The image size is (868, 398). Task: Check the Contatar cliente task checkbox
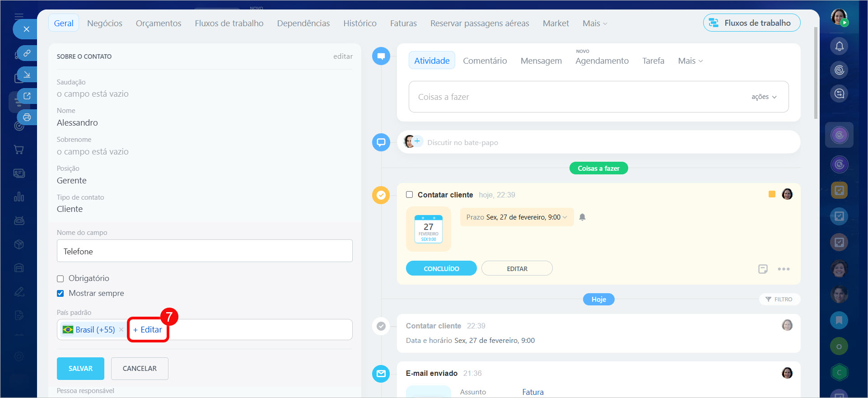click(409, 195)
